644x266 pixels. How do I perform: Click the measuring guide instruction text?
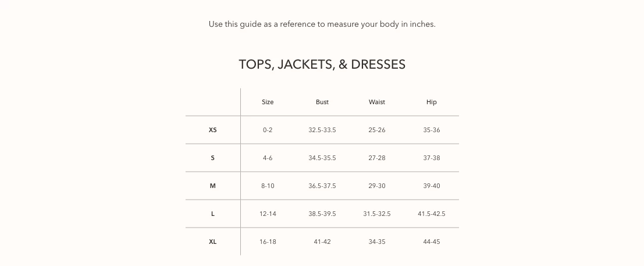322,24
